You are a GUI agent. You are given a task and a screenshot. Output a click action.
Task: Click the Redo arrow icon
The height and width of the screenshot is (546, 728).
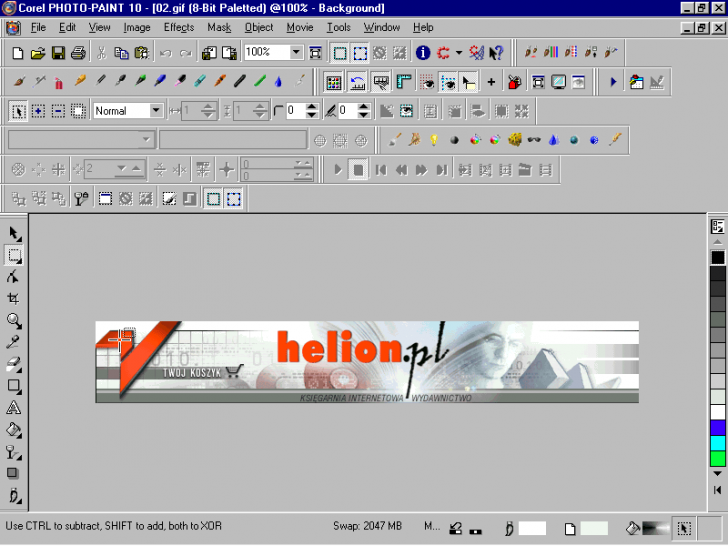point(186,53)
